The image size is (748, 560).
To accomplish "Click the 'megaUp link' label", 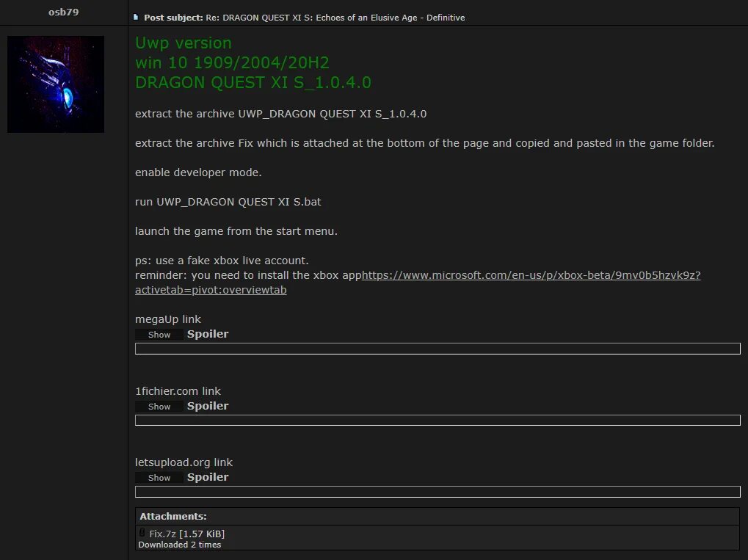I will [x=168, y=319].
